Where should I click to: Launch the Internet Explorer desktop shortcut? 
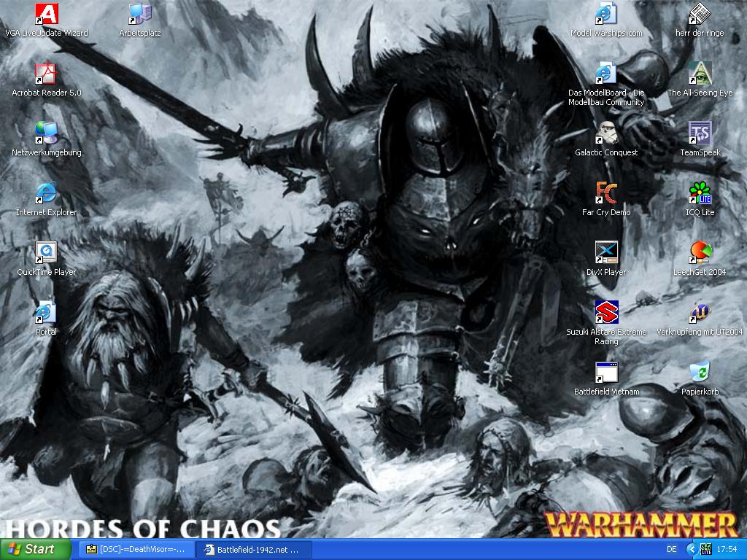coord(46,194)
